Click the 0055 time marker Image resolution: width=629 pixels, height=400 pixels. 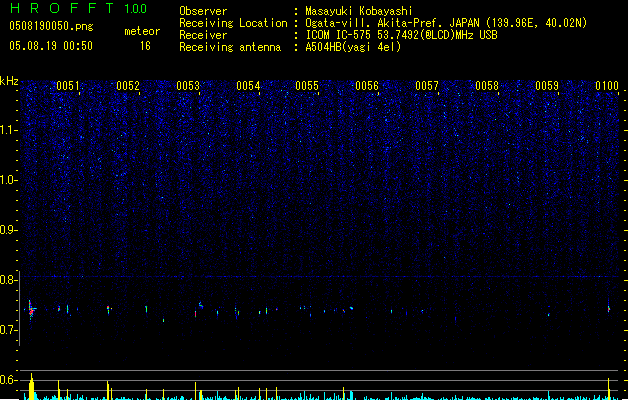tap(307, 86)
